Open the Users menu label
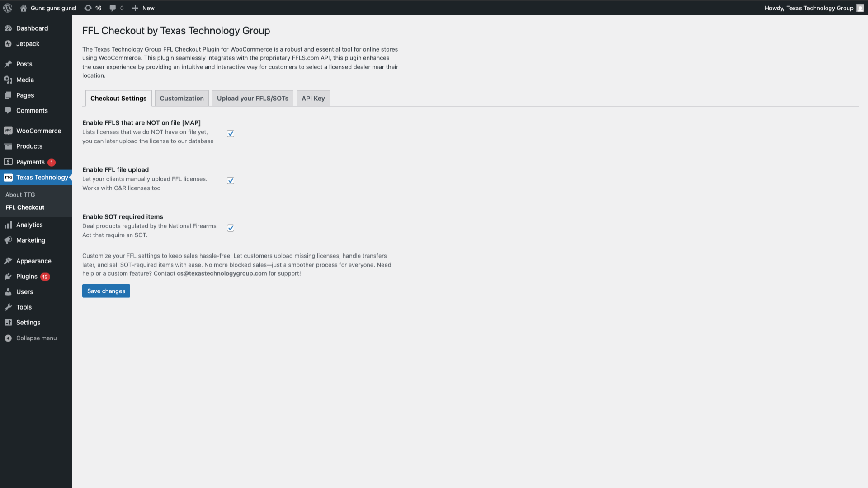 click(x=25, y=291)
